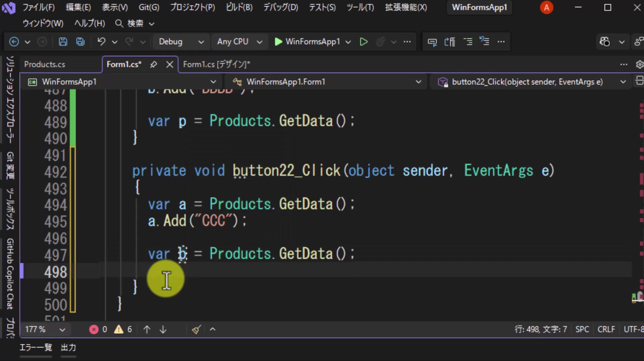Open the ソリューション エクスプローラー side tab

(x=10, y=99)
